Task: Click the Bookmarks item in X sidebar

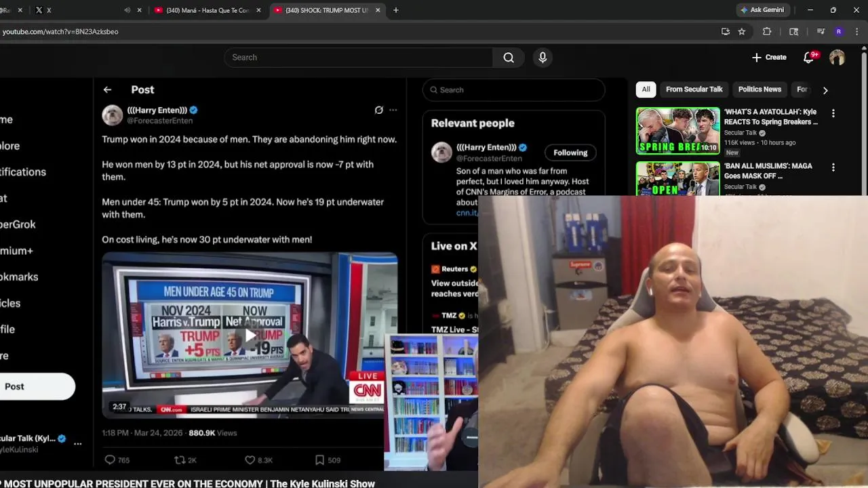Action: tap(19, 277)
